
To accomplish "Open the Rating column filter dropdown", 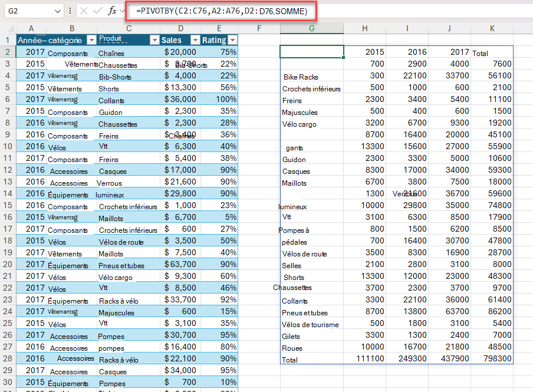I will click(x=232, y=40).
